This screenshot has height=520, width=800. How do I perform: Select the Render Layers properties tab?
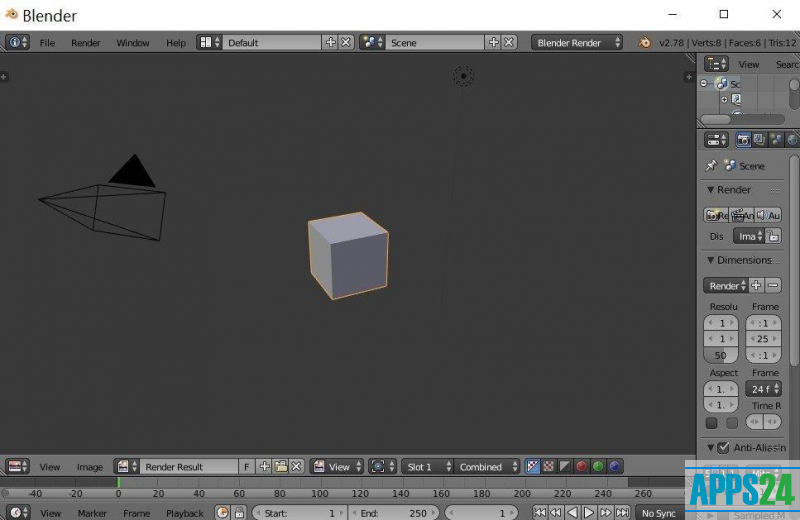pos(759,139)
